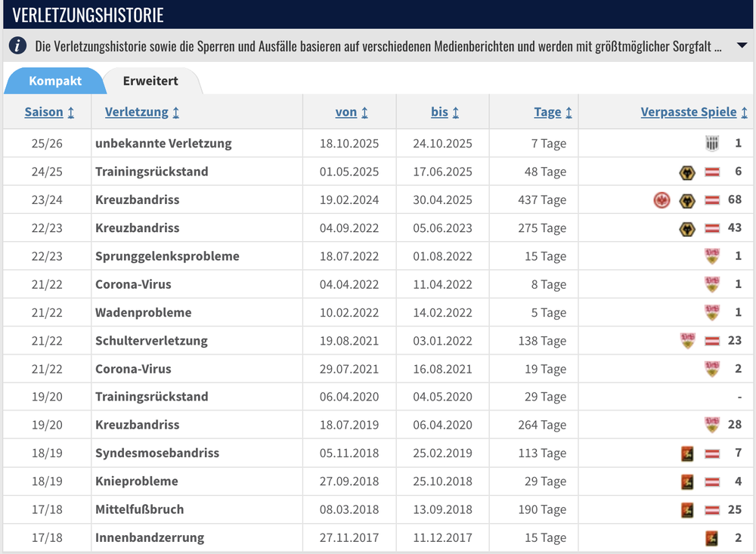
Task: Click VfB Stuttgart crest in the 264 Tage Kreuzbandriss row
Action: point(712,425)
